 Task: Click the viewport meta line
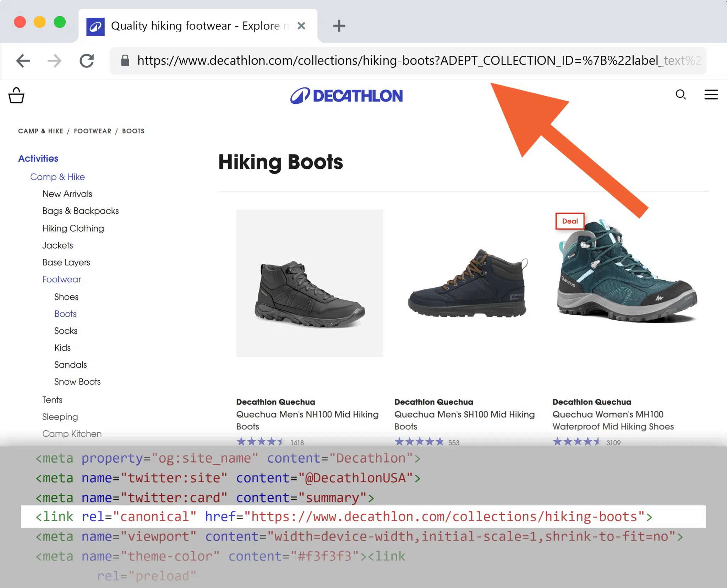pyautogui.click(x=359, y=537)
